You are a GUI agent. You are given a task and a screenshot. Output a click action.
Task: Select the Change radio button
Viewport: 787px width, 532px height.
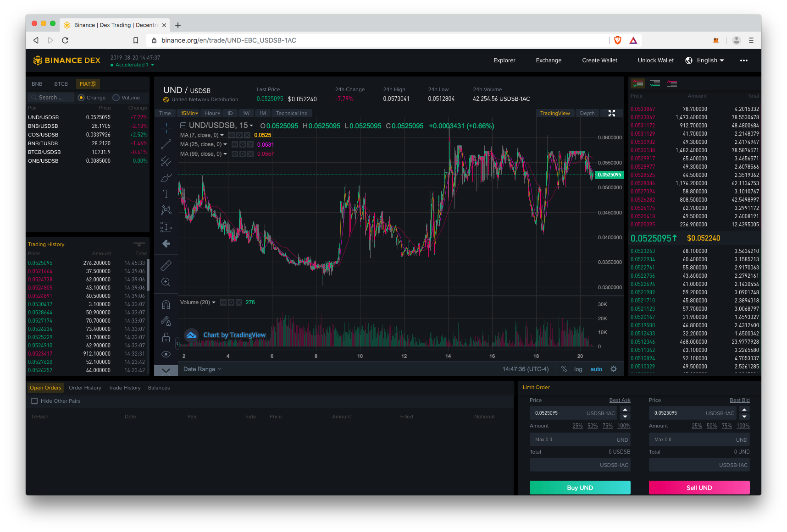[81, 98]
